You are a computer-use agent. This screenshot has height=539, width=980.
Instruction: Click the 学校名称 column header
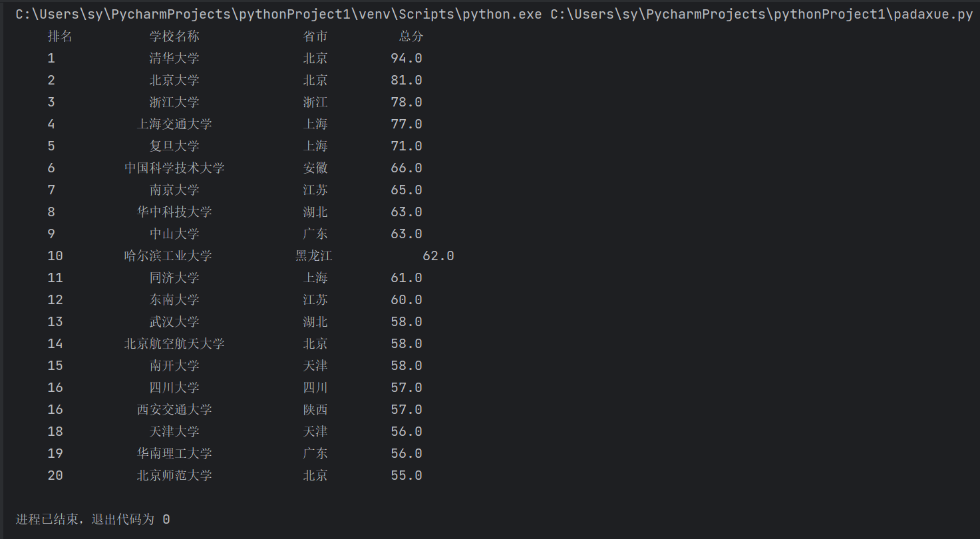point(174,37)
